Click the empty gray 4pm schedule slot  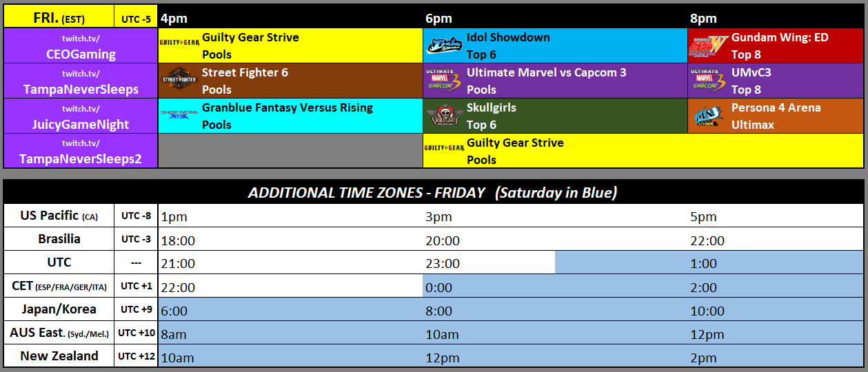[290, 151]
